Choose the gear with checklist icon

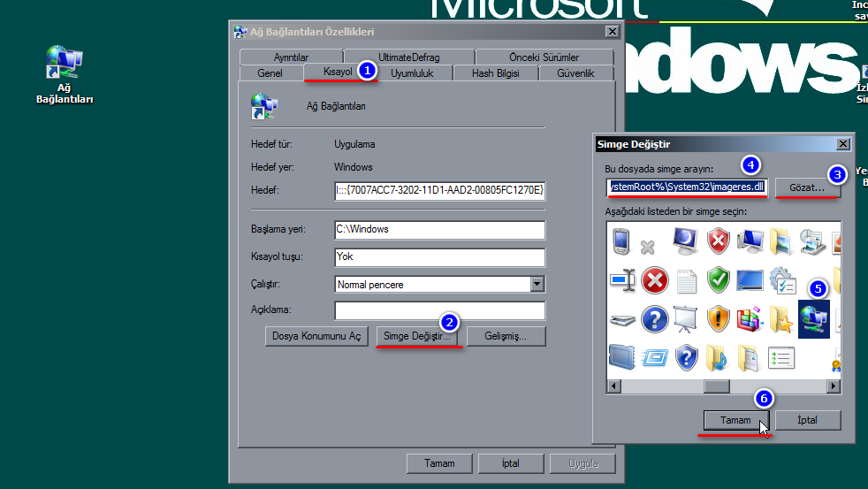pyautogui.click(x=782, y=280)
